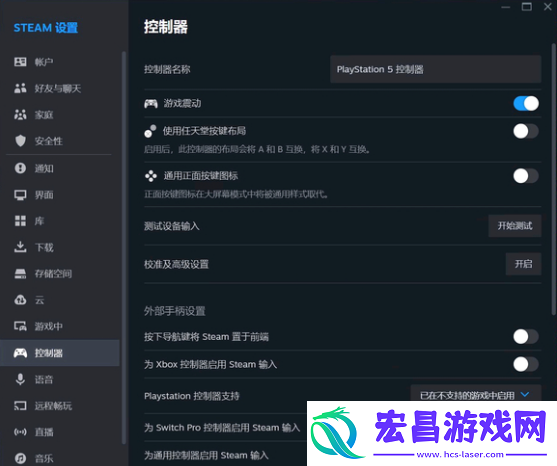Click the Account (帐户) card icon
This screenshot has height=466, width=557.
[20, 62]
